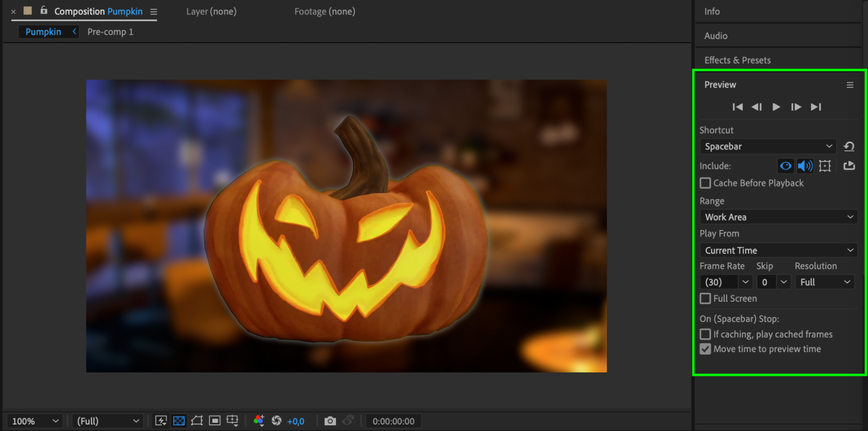Screen dimensions: 868x431
Task: Open the 100% magnification dropdown
Action: pyautogui.click(x=35, y=421)
